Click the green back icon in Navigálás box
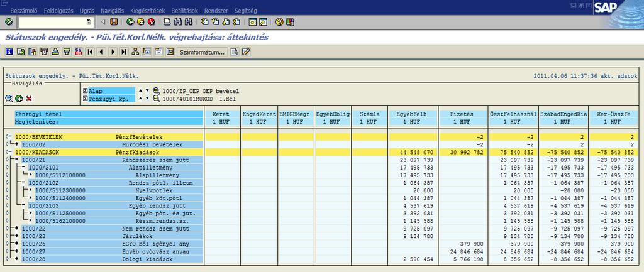The height and width of the screenshot is (272, 644). [19, 99]
